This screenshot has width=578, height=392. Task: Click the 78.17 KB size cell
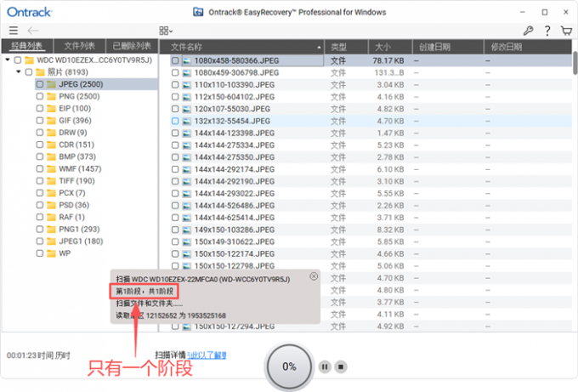point(388,61)
